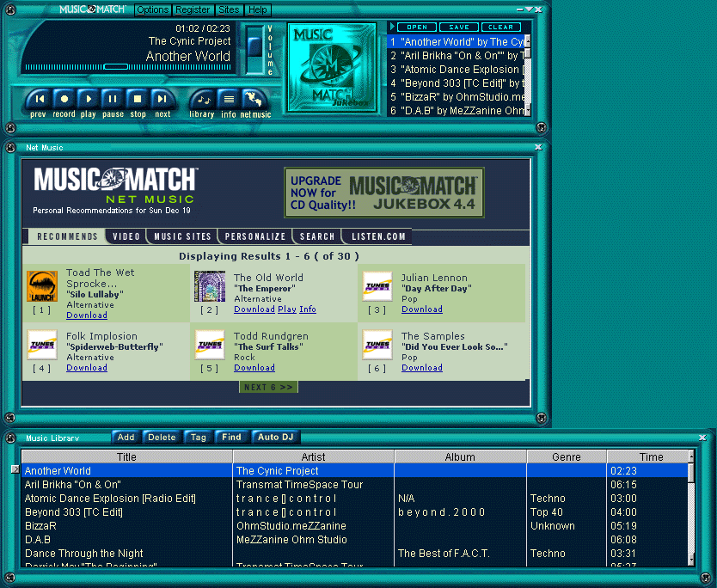Click the NEXT 6 >> button
717x588 pixels.
[268, 388]
